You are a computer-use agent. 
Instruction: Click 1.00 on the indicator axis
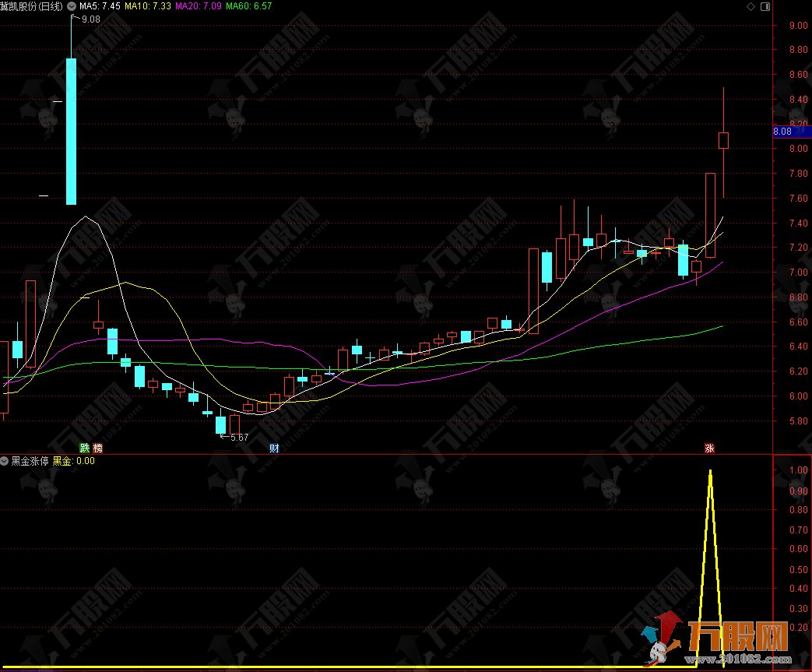pyautogui.click(x=798, y=470)
